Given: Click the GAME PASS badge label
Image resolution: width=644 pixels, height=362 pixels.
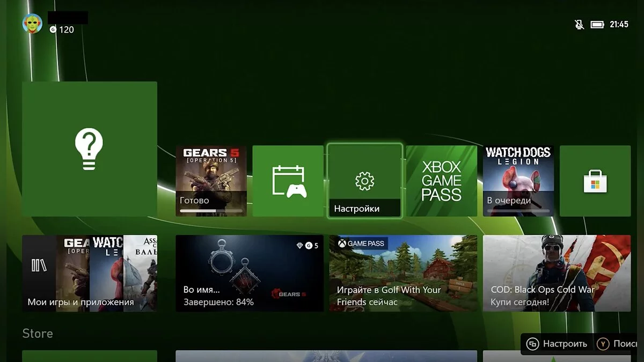Looking at the screenshot, I should coord(361,243).
